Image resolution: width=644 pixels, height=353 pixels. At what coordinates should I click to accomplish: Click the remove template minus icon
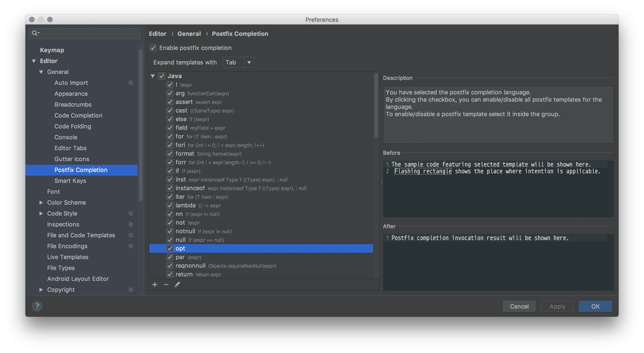[166, 284]
